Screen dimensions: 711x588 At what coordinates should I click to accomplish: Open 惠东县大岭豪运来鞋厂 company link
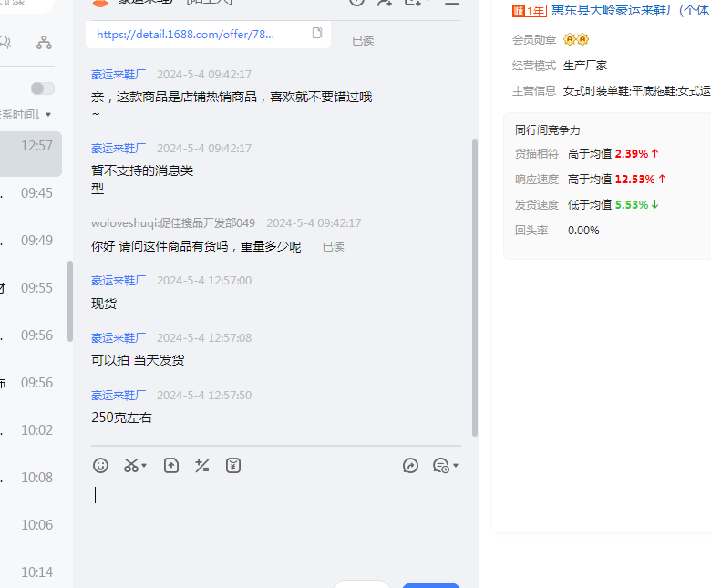pyautogui.click(x=631, y=11)
